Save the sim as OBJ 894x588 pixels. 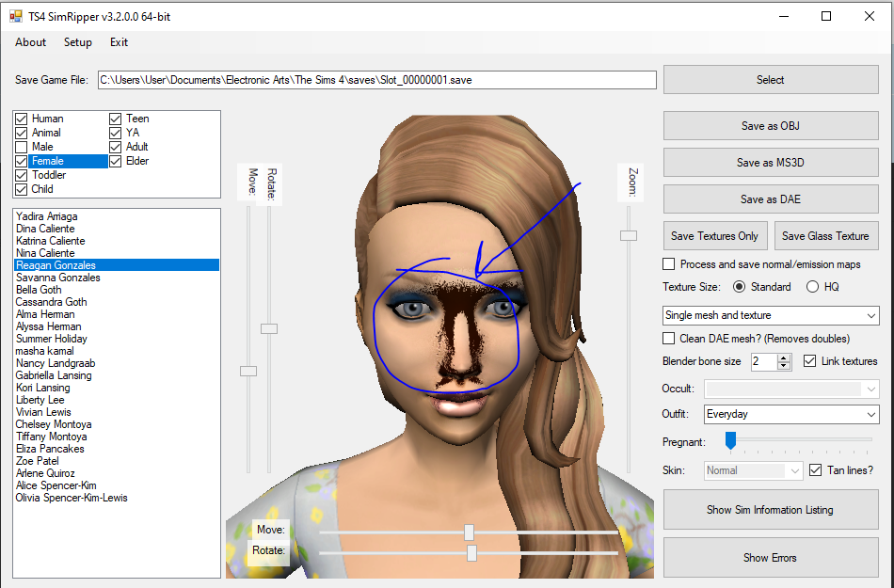coord(770,125)
